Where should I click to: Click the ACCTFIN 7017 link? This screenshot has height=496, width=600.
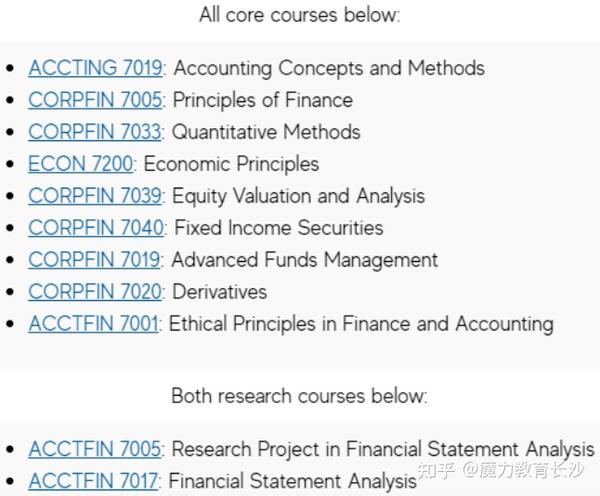pyautogui.click(x=93, y=481)
